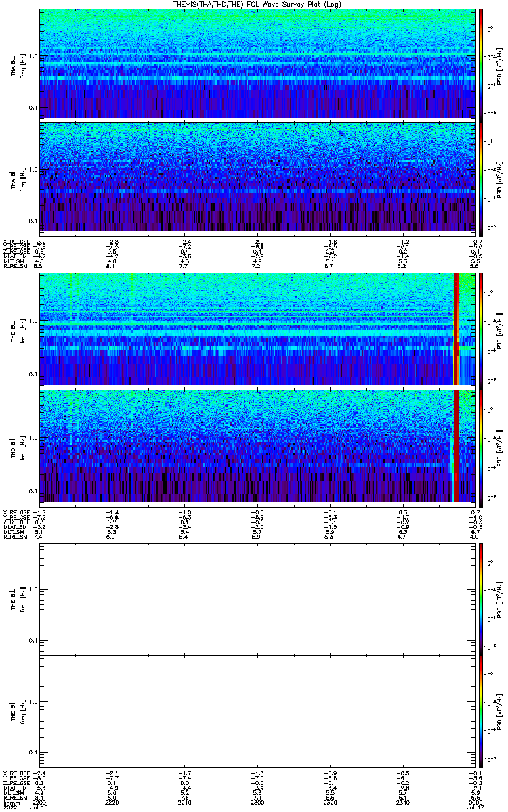Click the "2300" time label on bottom axis
Image resolution: width=508 pixels, height=812 pixels.
[257, 802]
